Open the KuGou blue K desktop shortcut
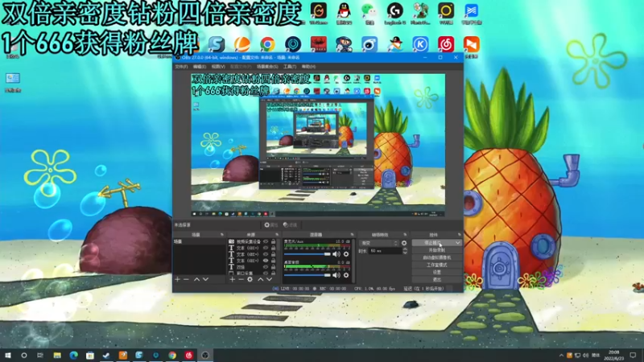 (420, 44)
